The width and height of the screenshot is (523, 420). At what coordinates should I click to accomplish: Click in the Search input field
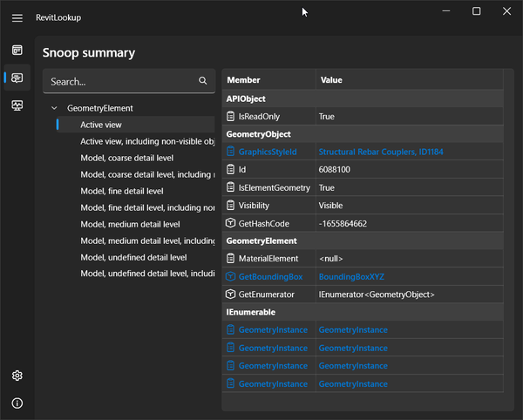click(129, 81)
